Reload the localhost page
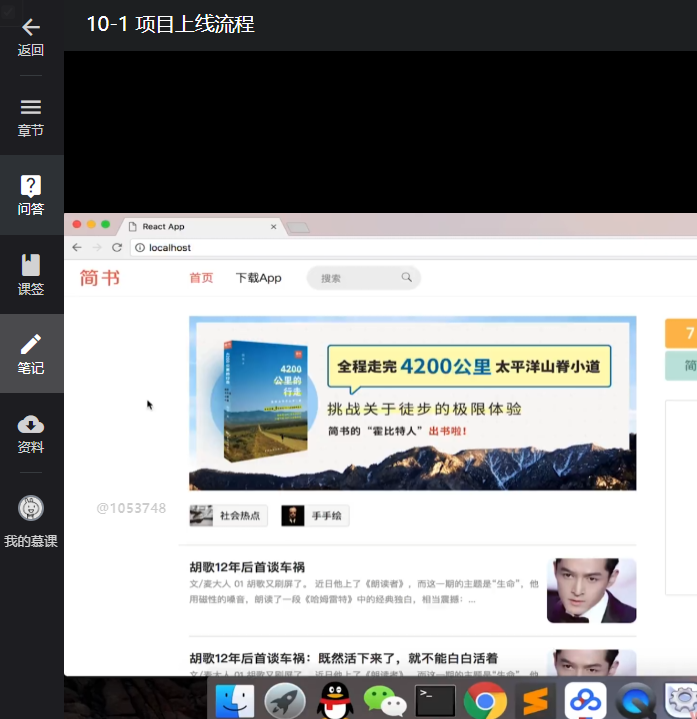This screenshot has width=697, height=719. pos(117,248)
